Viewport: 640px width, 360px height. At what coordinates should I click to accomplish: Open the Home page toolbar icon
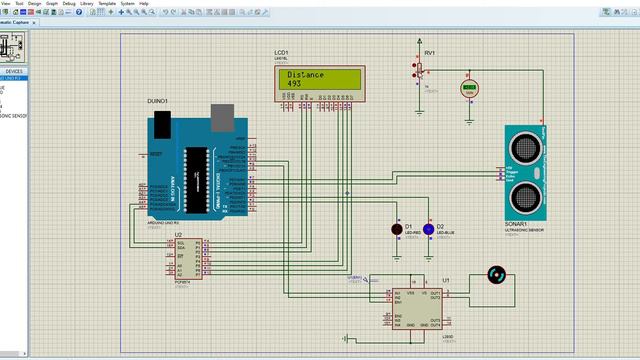click(15, 12)
